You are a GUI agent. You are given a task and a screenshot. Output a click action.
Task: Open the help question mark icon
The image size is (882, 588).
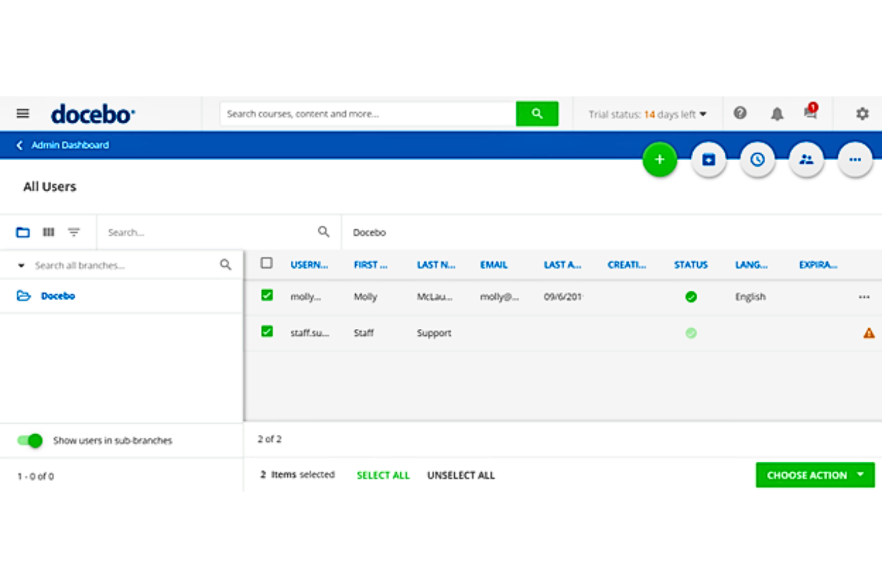coord(740,113)
